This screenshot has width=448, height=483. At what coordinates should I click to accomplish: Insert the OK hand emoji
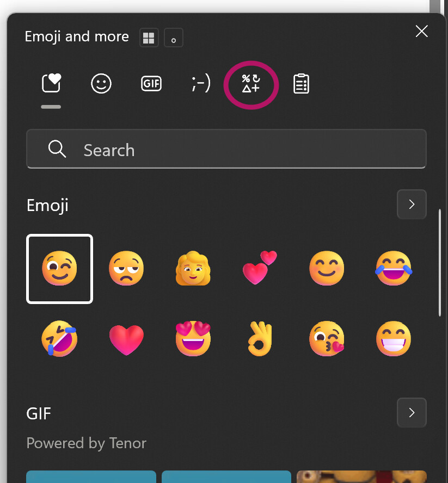point(260,338)
